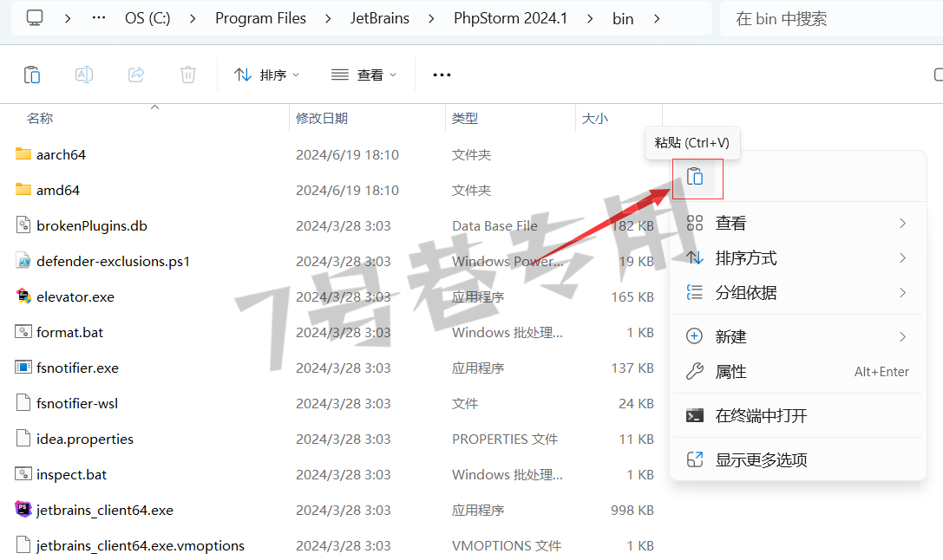Screen dimensions: 943x560
Task: Click the idea.properties file icon
Action: pyautogui.click(x=23, y=438)
